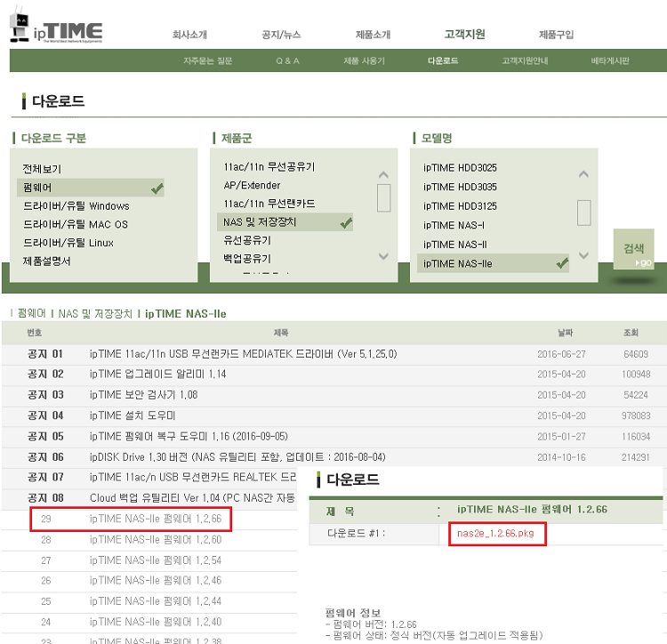
Task: Go to the 고객지원안내 submenu
Action: [x=525, y=60]
